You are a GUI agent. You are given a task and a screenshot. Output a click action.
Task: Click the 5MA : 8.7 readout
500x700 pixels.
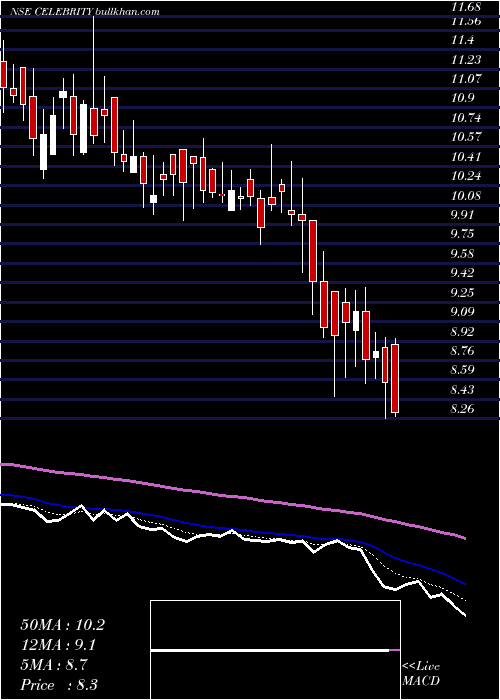pyautogui.click(x=54, y=665)
